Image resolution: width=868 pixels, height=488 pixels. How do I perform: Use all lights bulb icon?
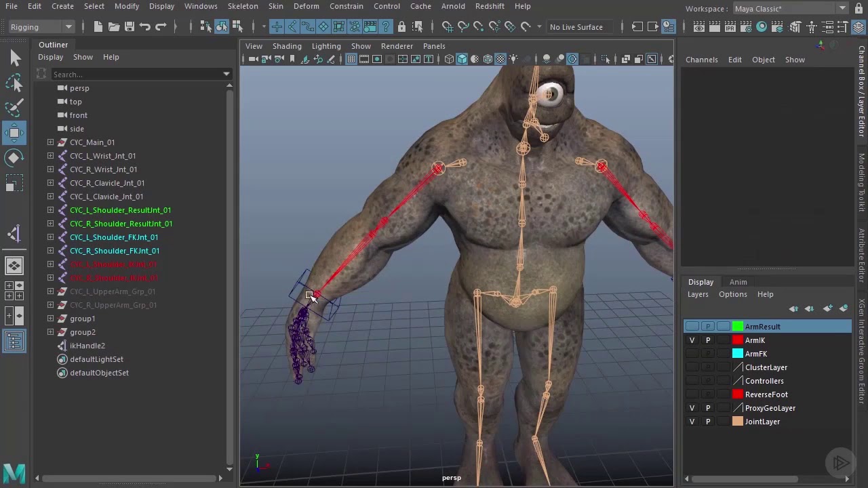513,59
